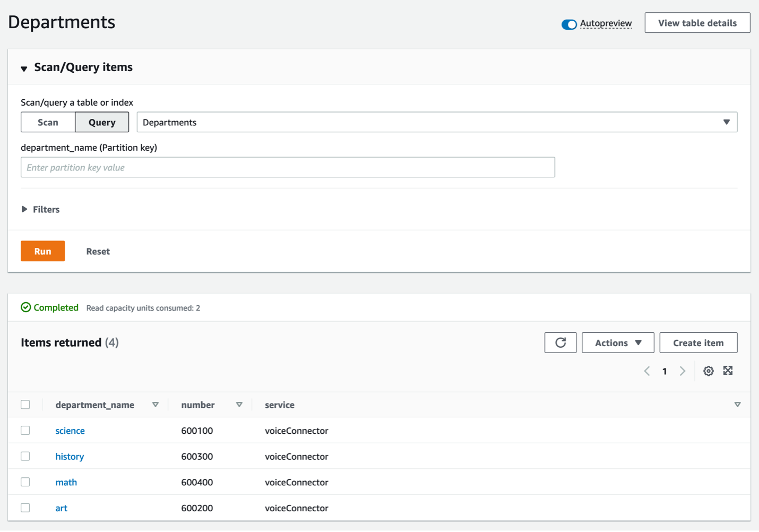Open the history item link
This screenshot has height=532, width=759.
(x=70, y=456)
